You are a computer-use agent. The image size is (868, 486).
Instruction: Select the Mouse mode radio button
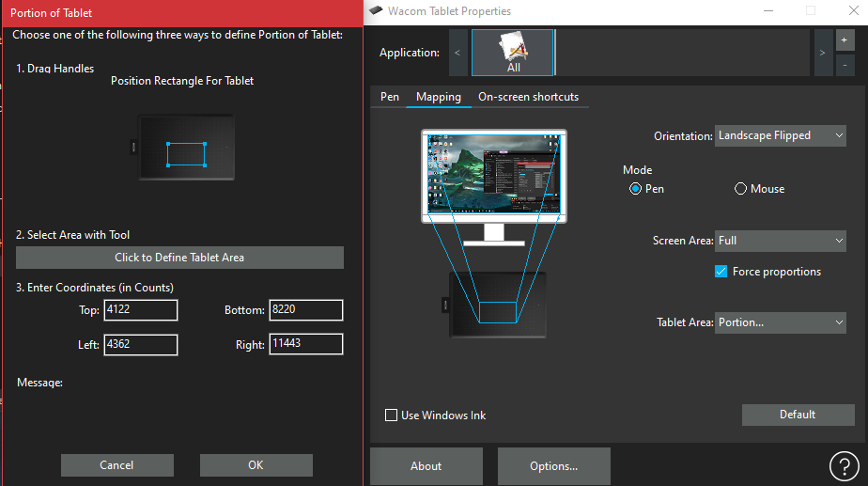[x=741, y=189]
